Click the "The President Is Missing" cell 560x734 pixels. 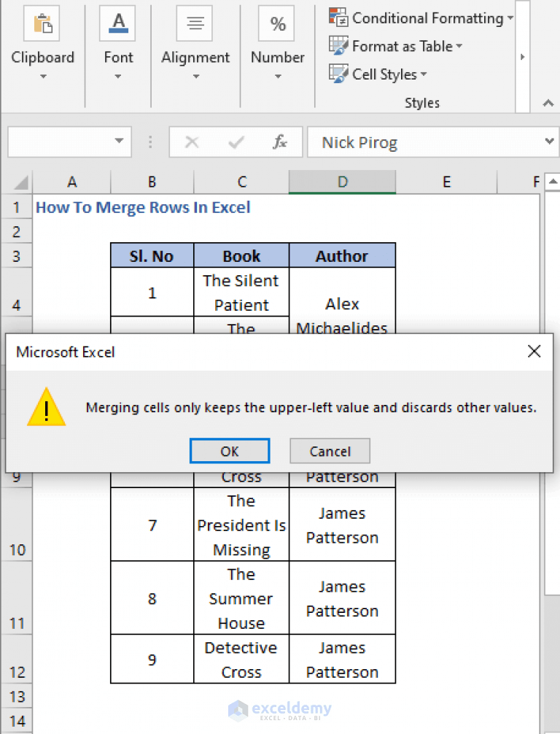(241, 525)
